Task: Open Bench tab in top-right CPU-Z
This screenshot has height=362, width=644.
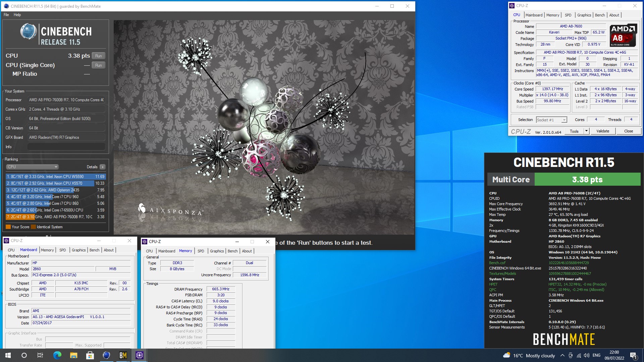Action: [x=600, y=15]
